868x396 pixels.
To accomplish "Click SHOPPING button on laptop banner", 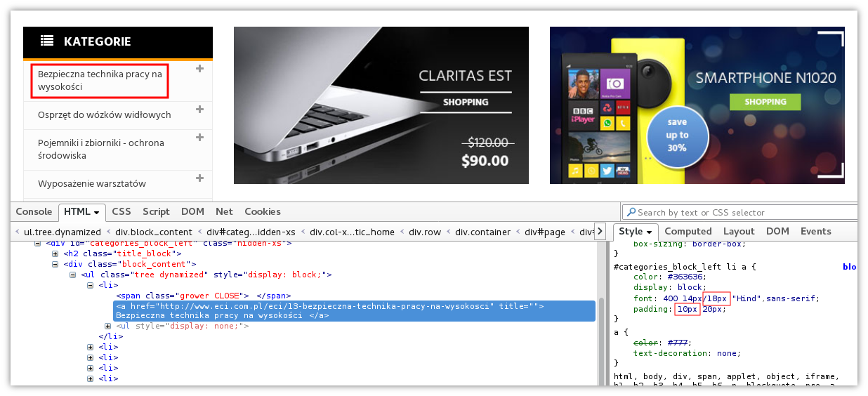I will click(466, 102).
